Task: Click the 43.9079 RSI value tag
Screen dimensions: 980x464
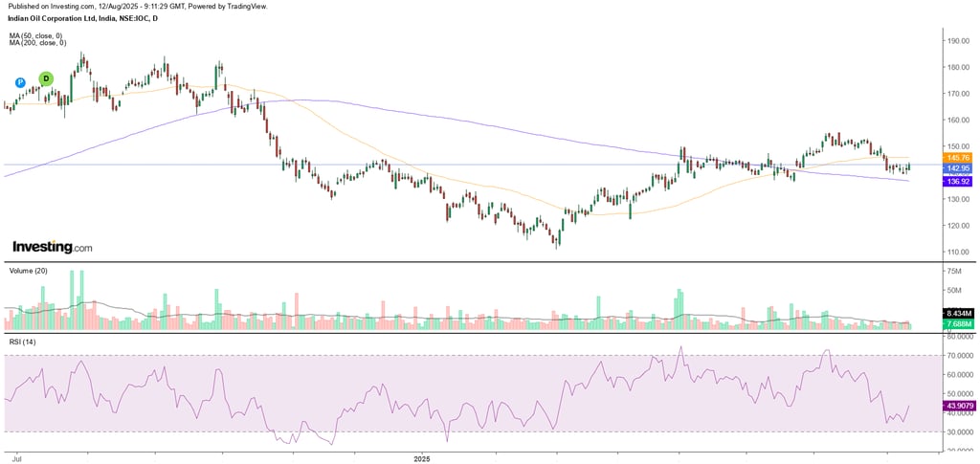Action: tap(957, 406)
